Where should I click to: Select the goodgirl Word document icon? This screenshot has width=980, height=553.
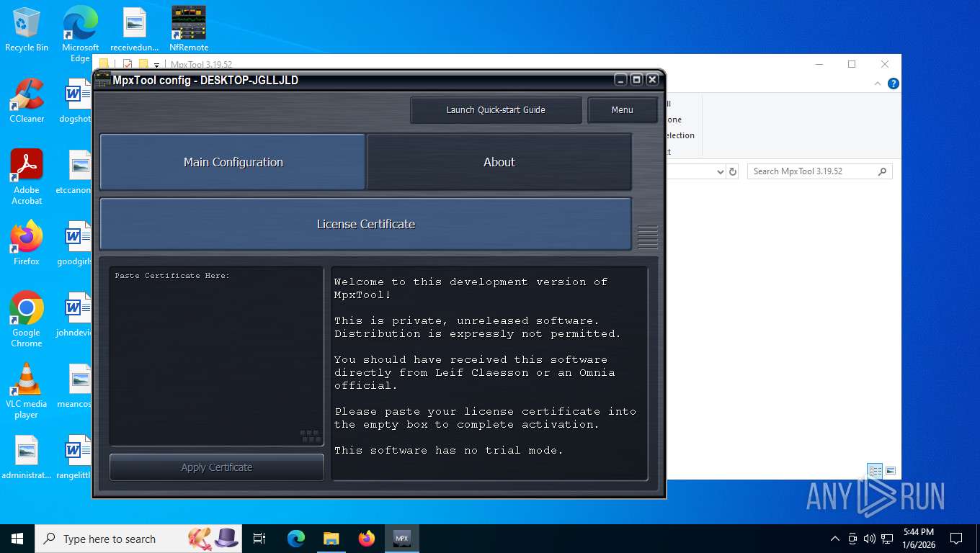pyautogui.click(x=75, y=243)
